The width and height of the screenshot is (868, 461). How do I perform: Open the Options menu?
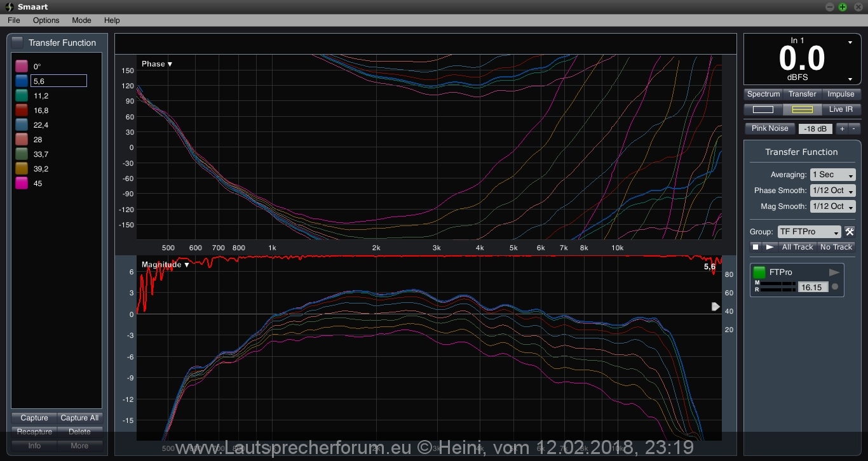pyautogui.click(x=46, y=20)
